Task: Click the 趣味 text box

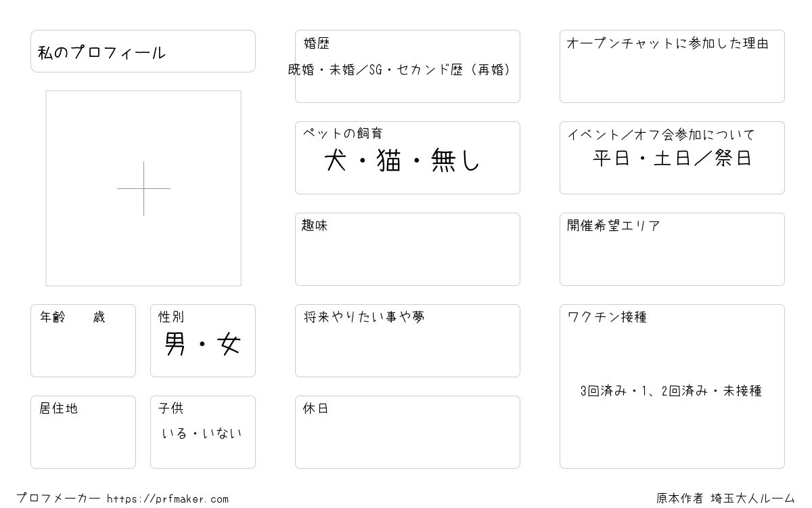Action: (407, 249)
